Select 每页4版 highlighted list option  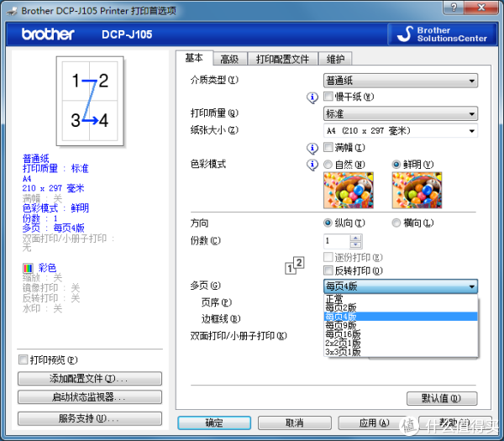coord(401,317)
